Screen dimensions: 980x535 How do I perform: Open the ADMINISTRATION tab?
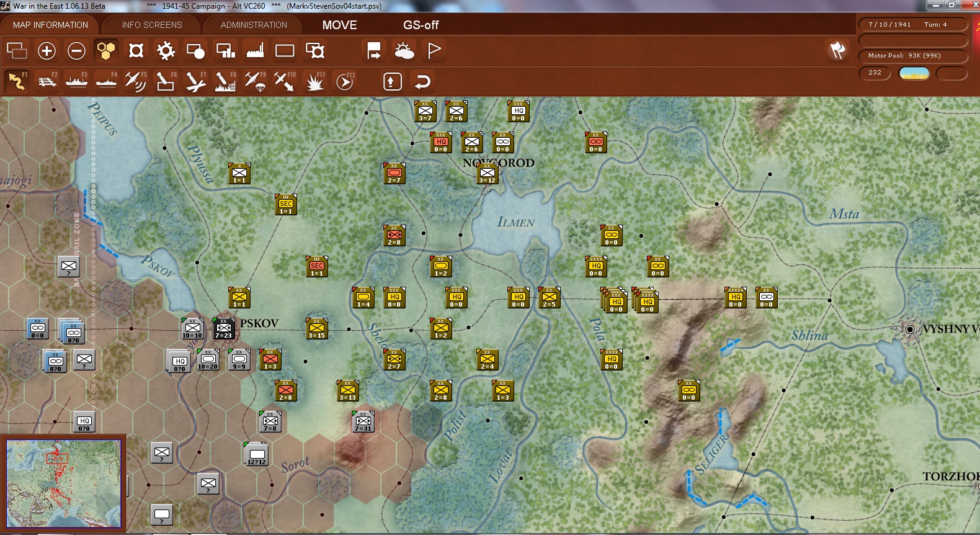[x=254, y=25]
